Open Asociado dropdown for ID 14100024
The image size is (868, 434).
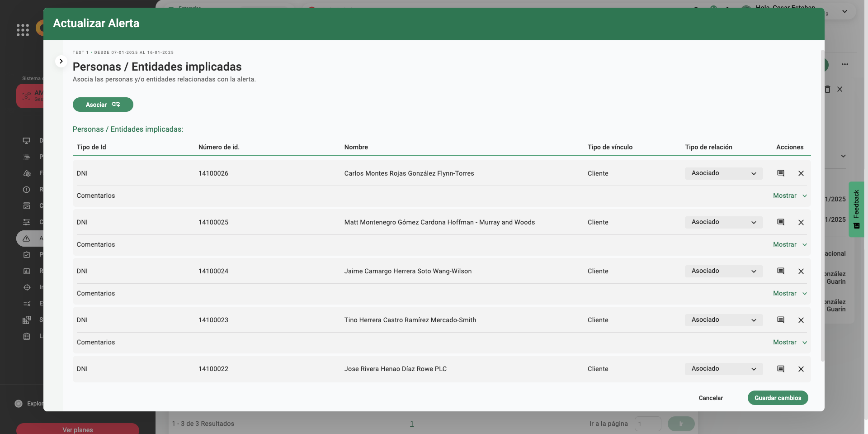(723, 271)
